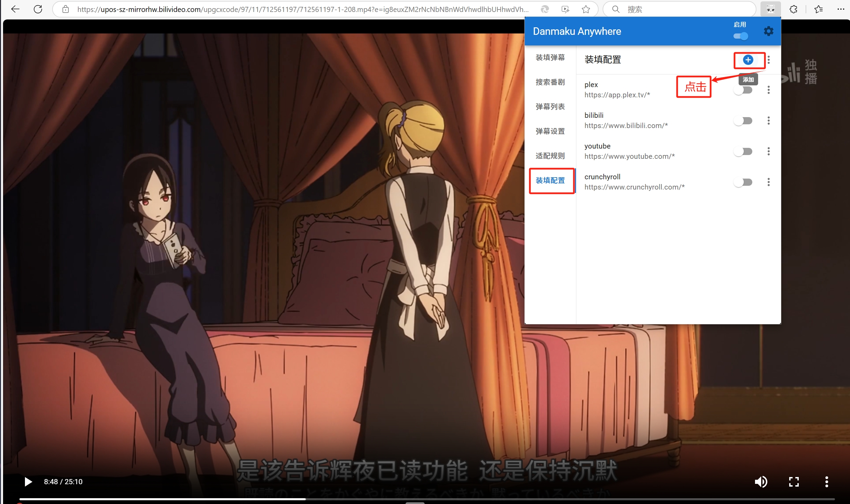Open more options for crunchyroll config
The image size is (850, 504).
(768, 182)
